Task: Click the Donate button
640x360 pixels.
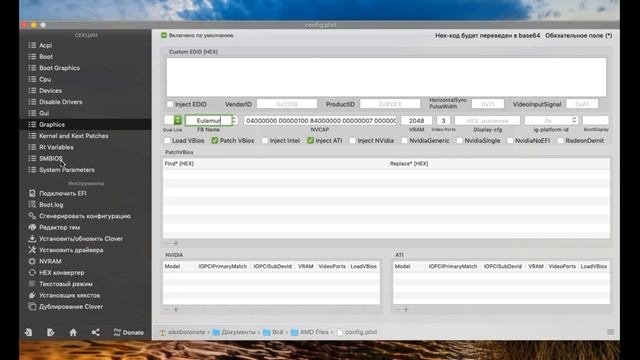Action: click(x=129, y=333)
